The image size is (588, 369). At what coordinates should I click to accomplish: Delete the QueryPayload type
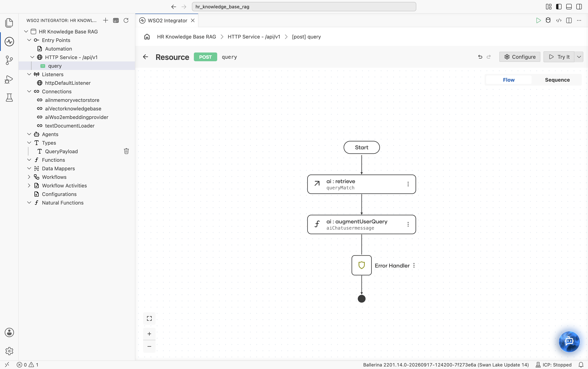click(x=126, y=151)
